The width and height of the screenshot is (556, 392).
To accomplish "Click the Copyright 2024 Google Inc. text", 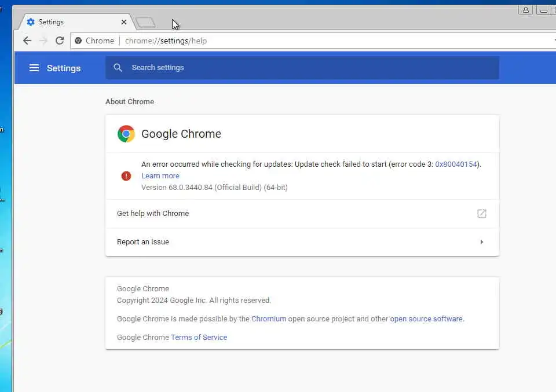I will 194,300.
